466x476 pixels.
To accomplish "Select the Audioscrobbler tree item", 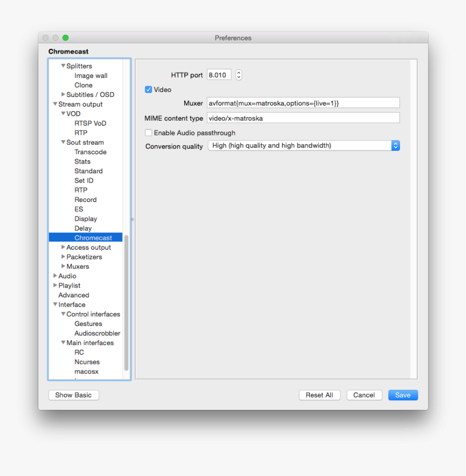I will 98,334.
